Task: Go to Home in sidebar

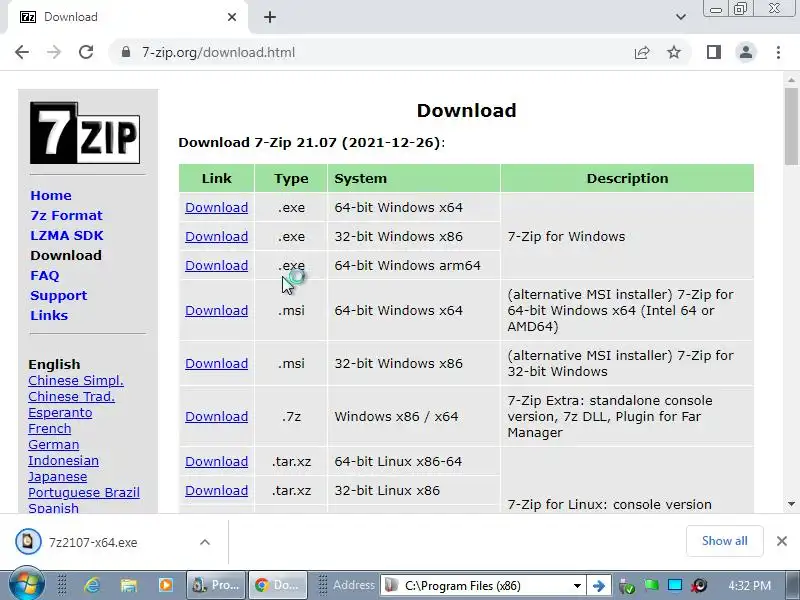Action: tap(51, 195)
